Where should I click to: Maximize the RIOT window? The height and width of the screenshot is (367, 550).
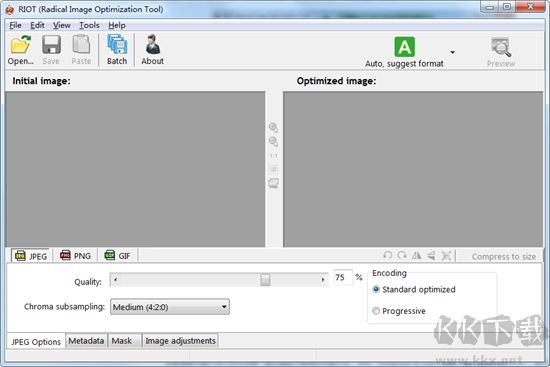click(507, 7)
